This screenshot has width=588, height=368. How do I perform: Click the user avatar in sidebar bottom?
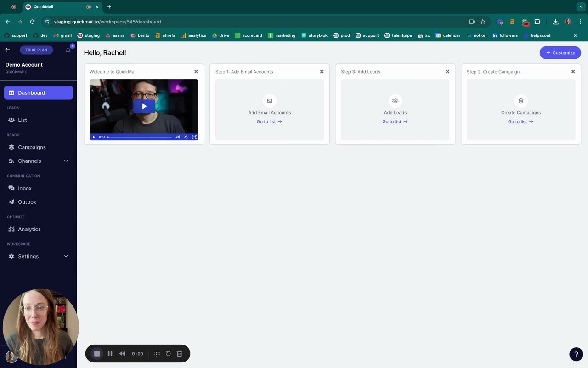[11, 356]
